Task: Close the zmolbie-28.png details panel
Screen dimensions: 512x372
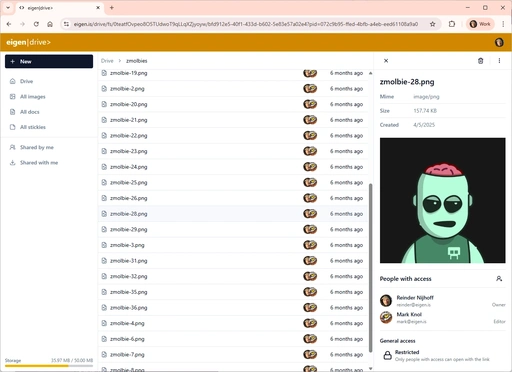Action: pos(386,61)
